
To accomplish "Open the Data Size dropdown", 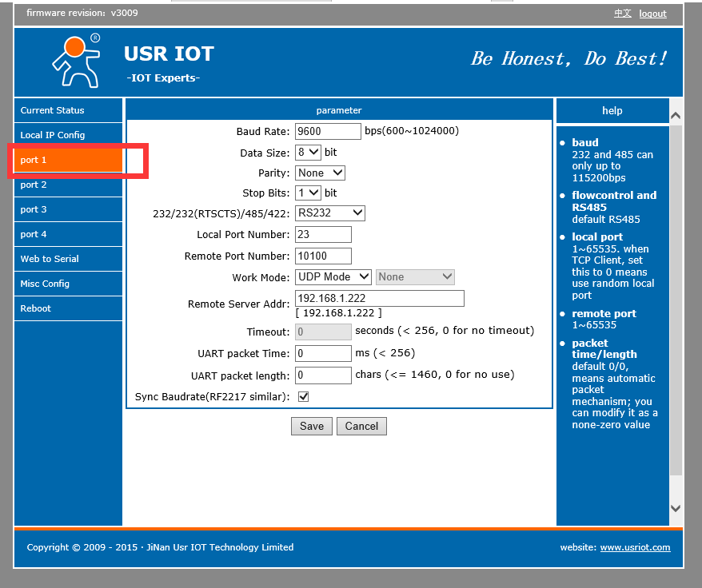I will [308, 152].
